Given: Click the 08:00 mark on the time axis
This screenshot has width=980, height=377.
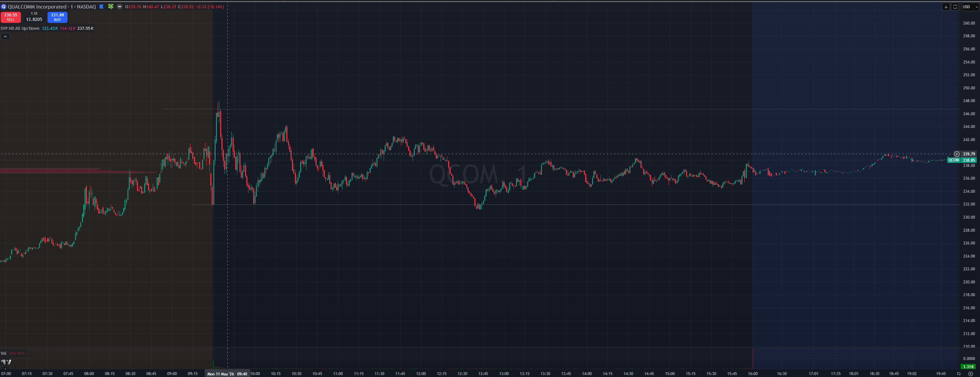Looking at the screenshot, I should click(89, 374).
